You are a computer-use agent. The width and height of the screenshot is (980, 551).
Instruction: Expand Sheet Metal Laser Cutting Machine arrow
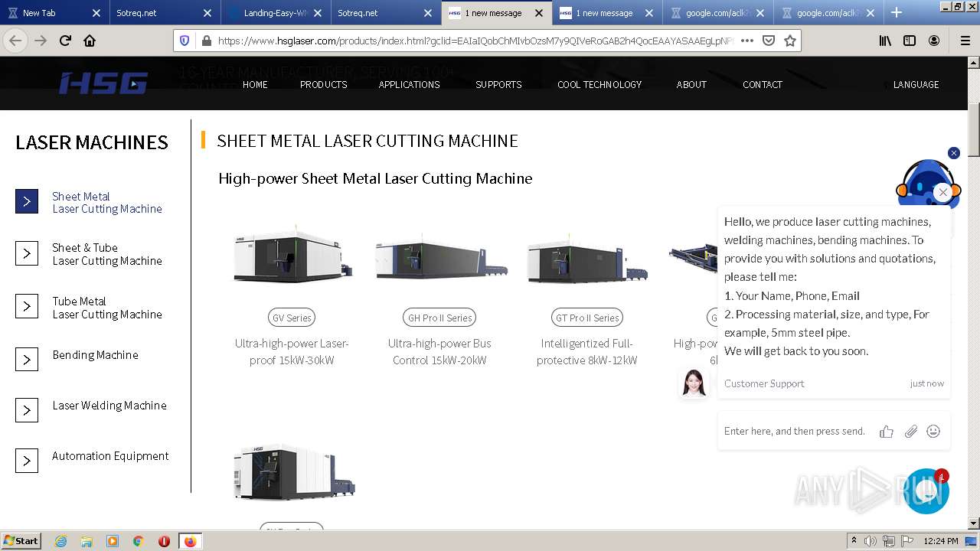(x=27, y=201)
